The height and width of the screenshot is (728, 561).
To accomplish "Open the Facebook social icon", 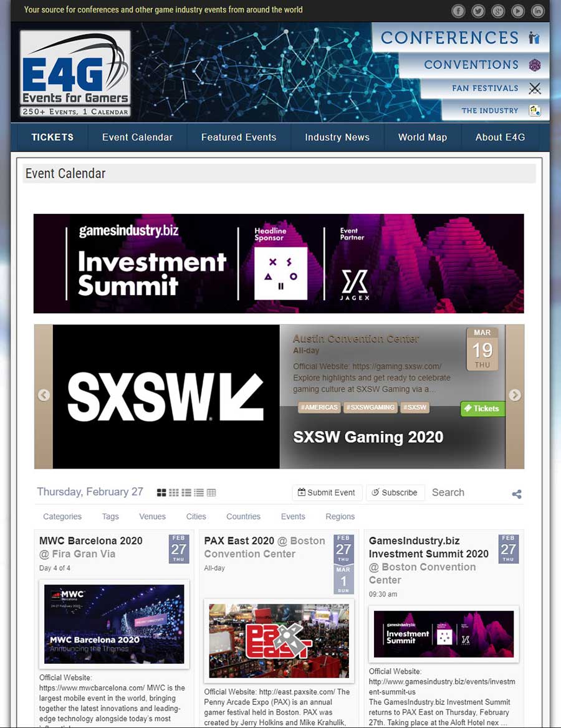I will pyautogui.click(x=458, y=11).
